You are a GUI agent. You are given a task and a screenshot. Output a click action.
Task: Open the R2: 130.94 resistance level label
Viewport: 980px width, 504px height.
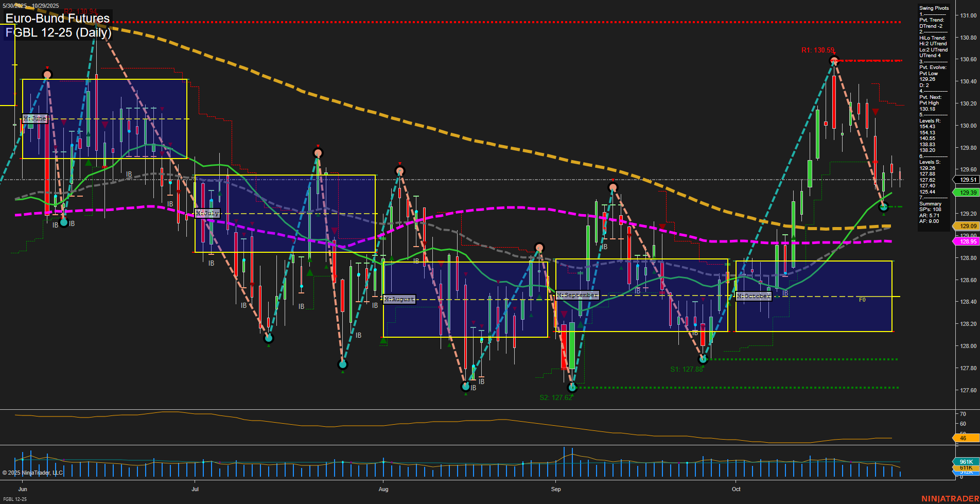click(80, 10)
